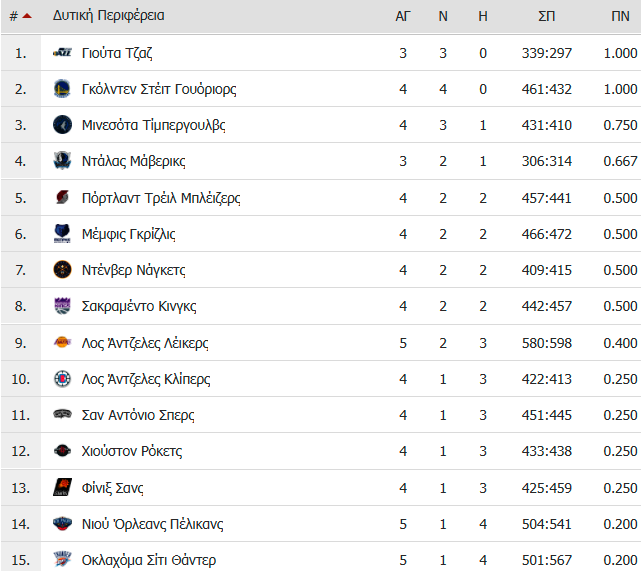Image resolution: width=641 pixels, height=571 pixels.
Task: Open Χιούστον Ρόκετς team page
Action: [132, 451]
